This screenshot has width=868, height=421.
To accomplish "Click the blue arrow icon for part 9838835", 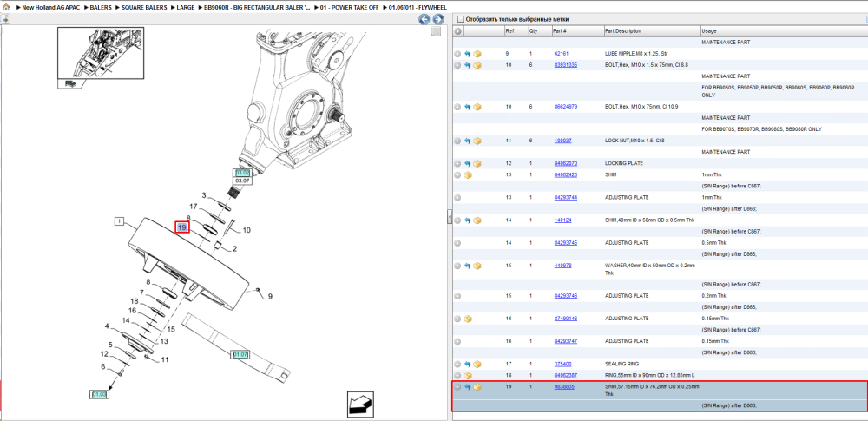I will [x=468, y=386].
